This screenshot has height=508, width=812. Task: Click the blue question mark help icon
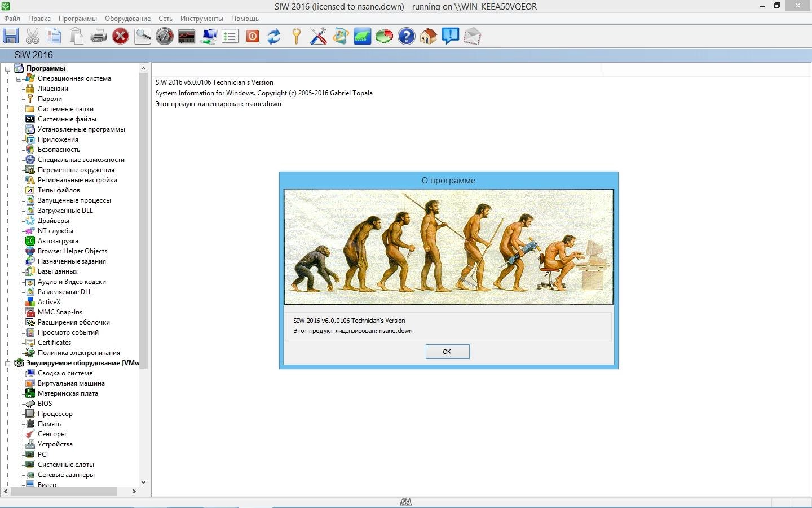click(406, 37)
